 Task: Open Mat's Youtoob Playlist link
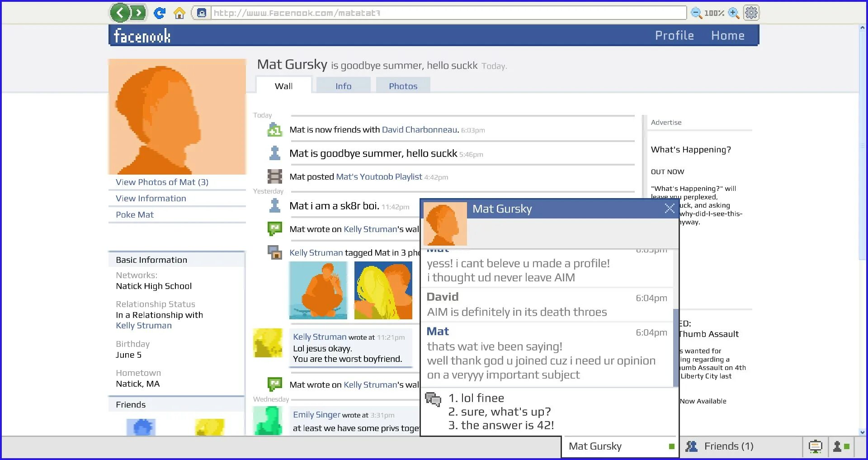coord(379,176)
